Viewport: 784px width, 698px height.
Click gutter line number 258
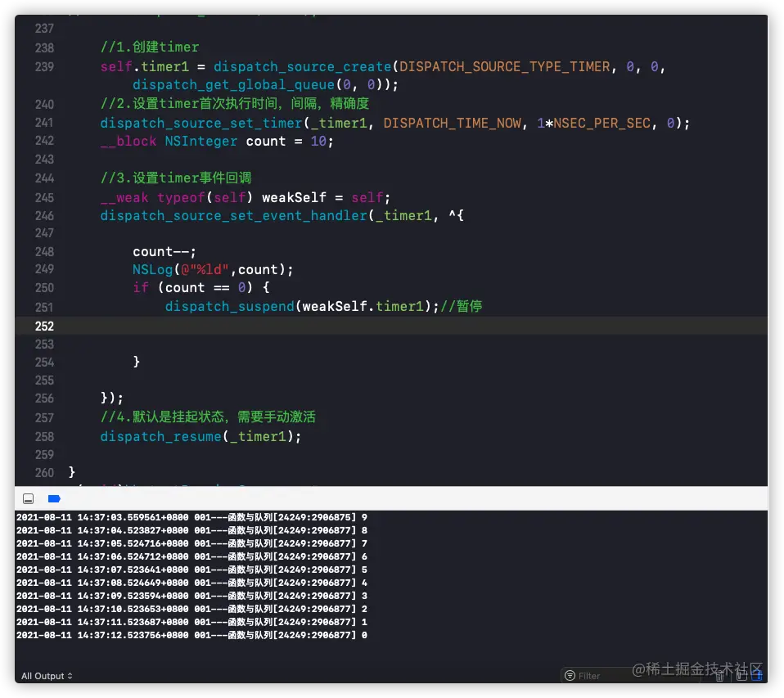[44, 436]
